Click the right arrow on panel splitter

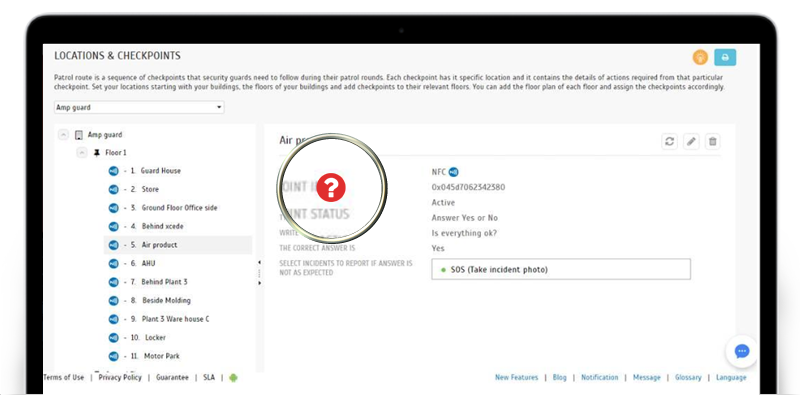[x=259, y=283]
